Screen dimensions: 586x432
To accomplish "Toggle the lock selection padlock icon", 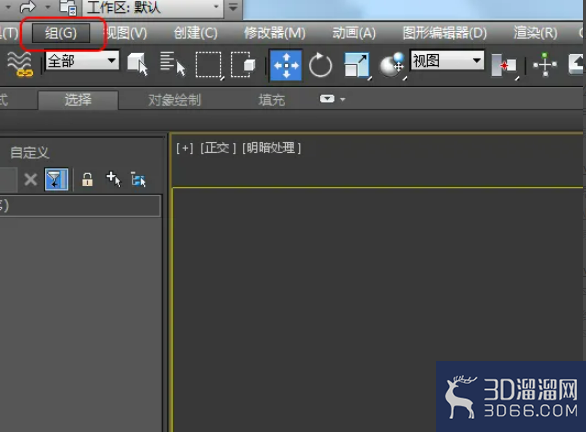I will tap(87, 179).
